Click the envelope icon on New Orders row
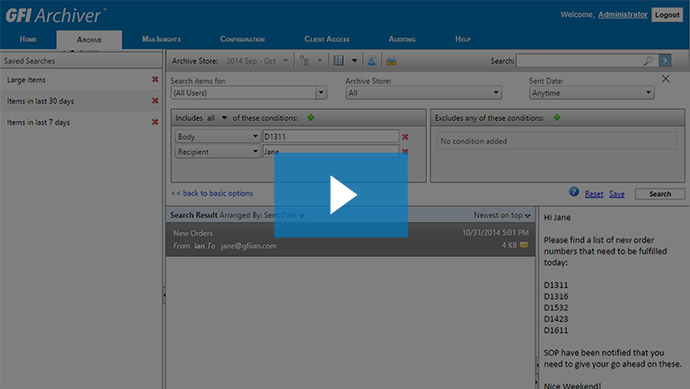The width and height of the screenshot is (690, 389). tap(524, 245)
